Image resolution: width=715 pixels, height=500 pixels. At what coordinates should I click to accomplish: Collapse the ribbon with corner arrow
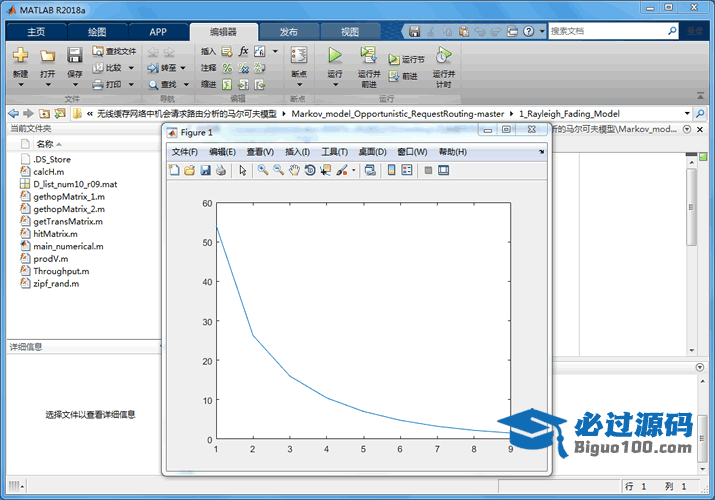tap(700, 96)
